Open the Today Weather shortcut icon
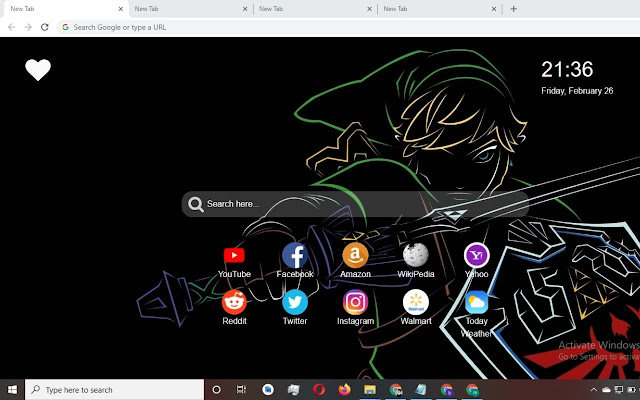The height and width of the screenshot is (400, 640). point(476,302)
